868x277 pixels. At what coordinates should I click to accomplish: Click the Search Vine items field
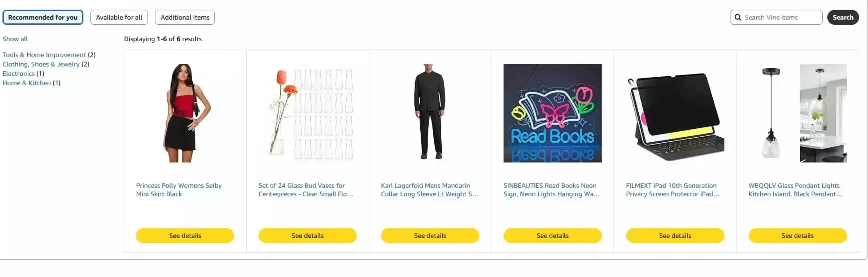pos(776,17)
